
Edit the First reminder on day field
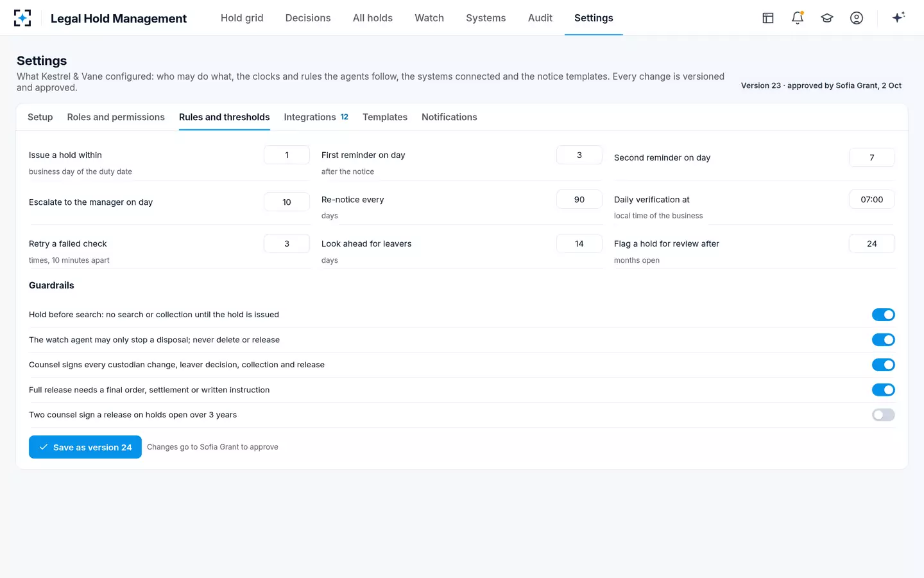click(579, 155)
